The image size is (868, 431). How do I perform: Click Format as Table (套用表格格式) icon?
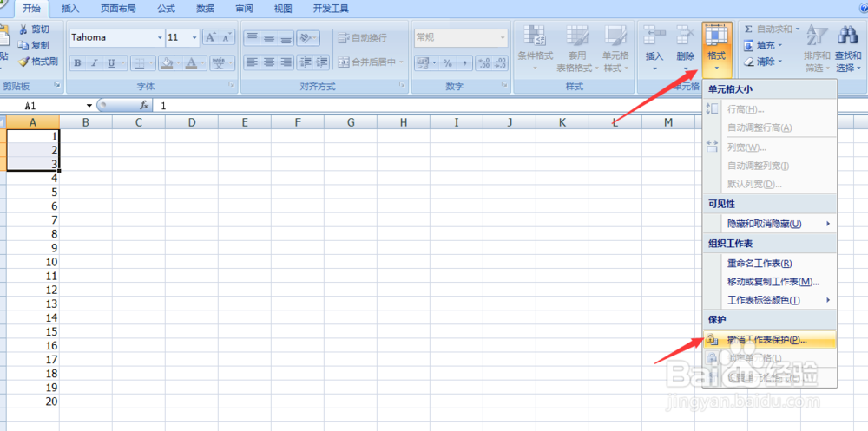pos(577,36)
